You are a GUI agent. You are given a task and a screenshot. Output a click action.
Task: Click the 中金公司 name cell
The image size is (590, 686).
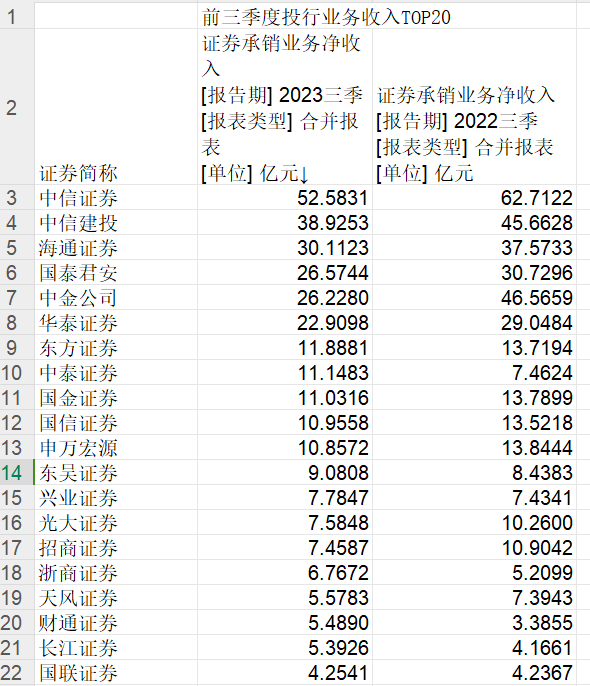116,298
